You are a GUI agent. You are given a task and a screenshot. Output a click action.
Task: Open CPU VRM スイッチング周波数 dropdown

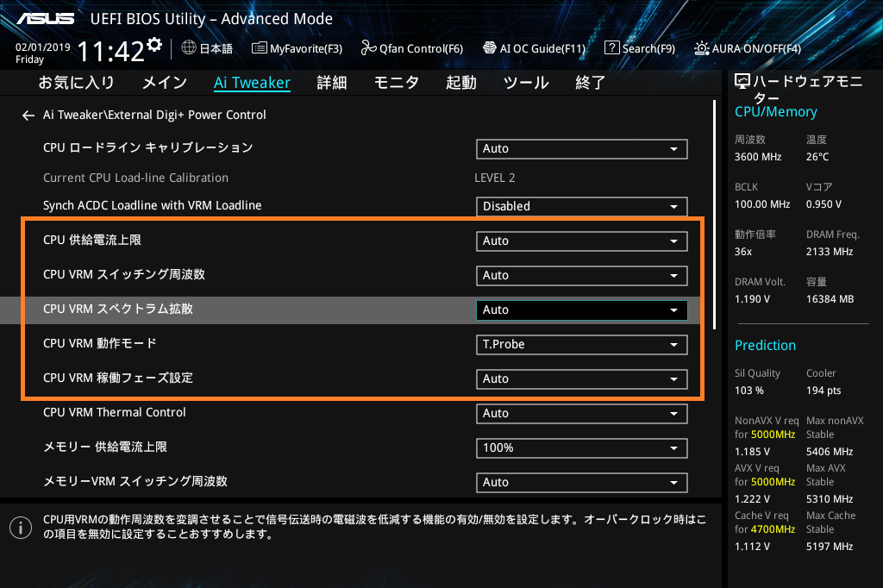[582, 275]
